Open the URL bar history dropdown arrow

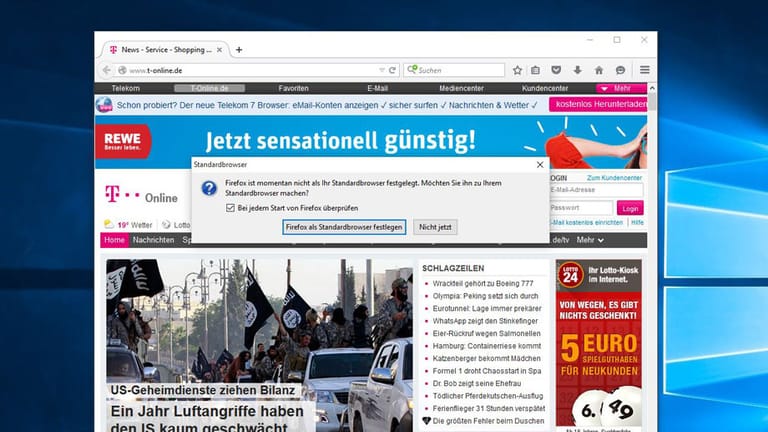(382, 70)
